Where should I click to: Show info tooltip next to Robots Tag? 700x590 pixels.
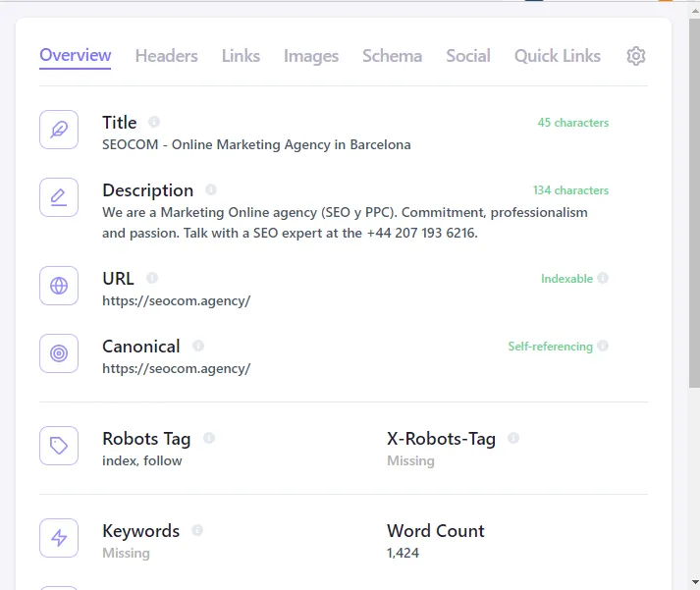(209, 438)
